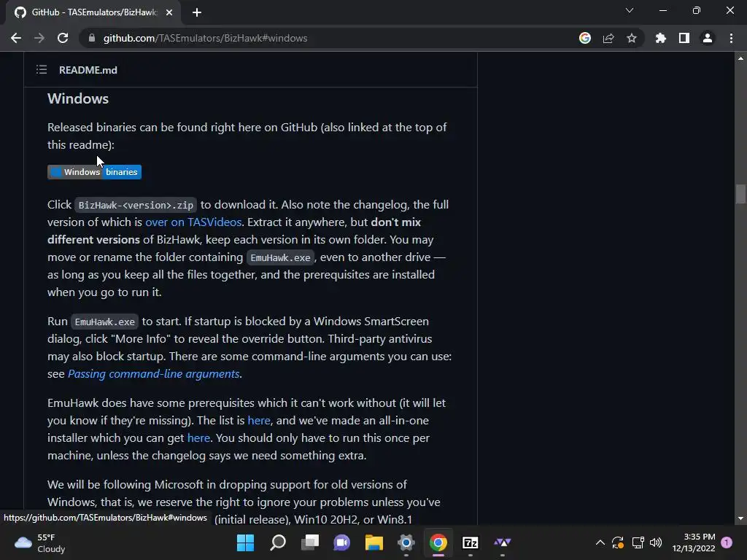Image resolution: width=747 pixels, height=560 pixels.
Task: Open the Chat app on taskbar
Action: [x=341, y=542]
